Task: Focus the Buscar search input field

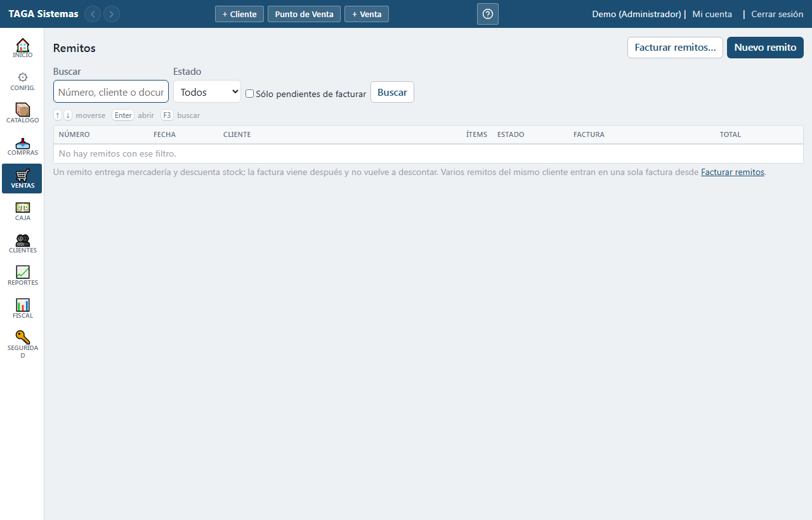Action: pos(111,91)
